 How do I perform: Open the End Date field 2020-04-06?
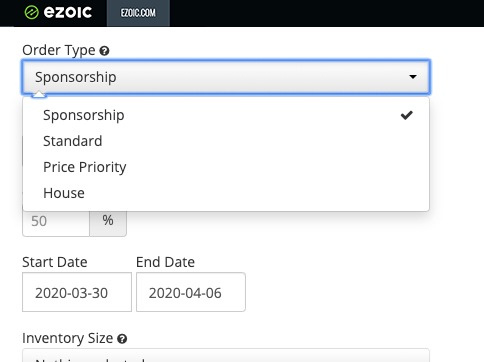pos(191,292)
